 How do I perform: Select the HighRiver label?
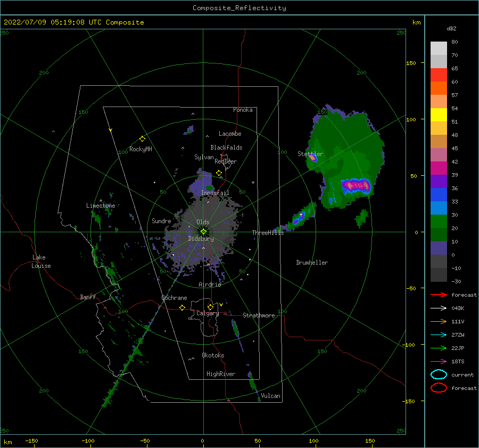pos(221,374)
